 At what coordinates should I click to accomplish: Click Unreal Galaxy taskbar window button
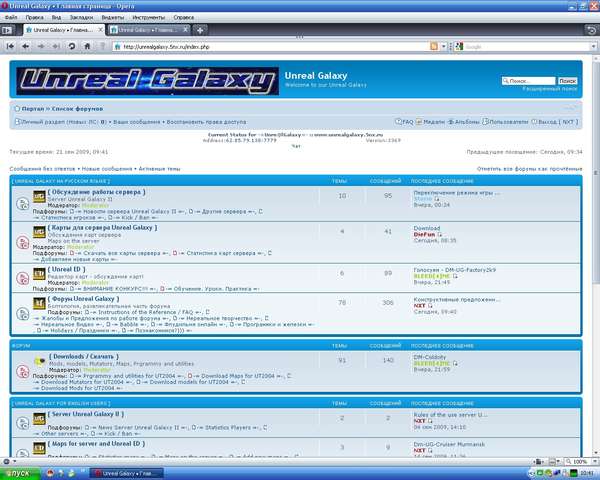126,473
